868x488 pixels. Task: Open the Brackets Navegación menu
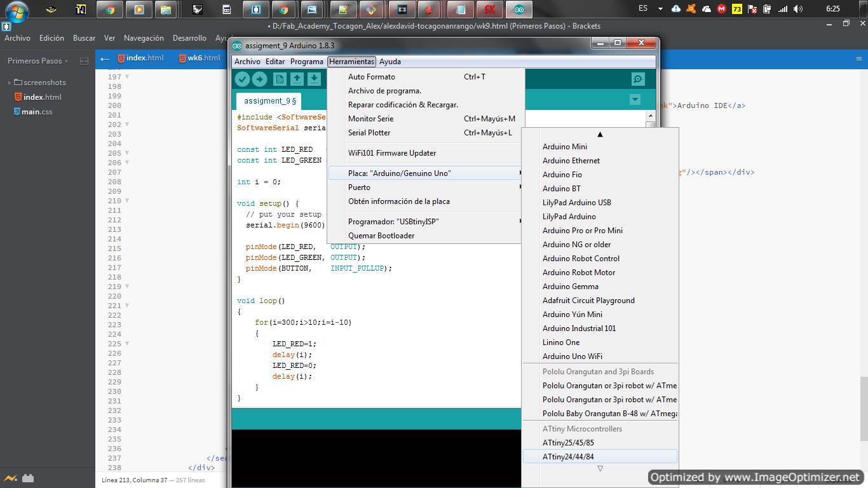tap(144, 38)
